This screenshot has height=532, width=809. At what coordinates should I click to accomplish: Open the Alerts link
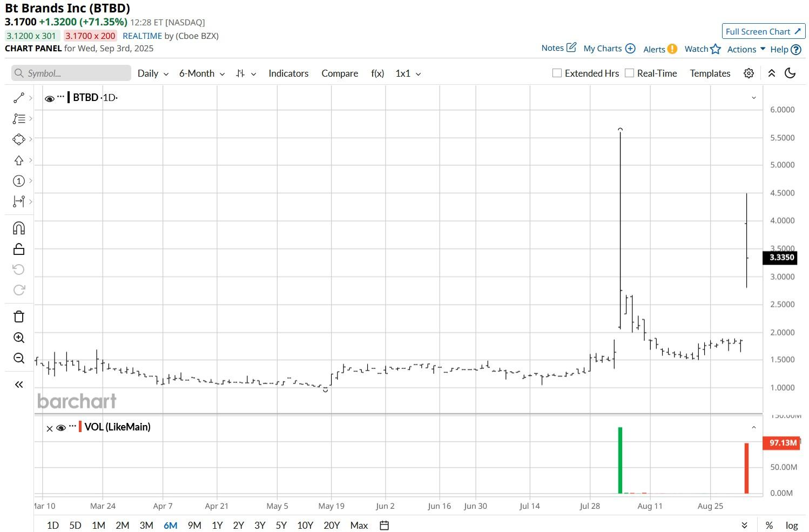pyautogui.click(x=654, y=49)
